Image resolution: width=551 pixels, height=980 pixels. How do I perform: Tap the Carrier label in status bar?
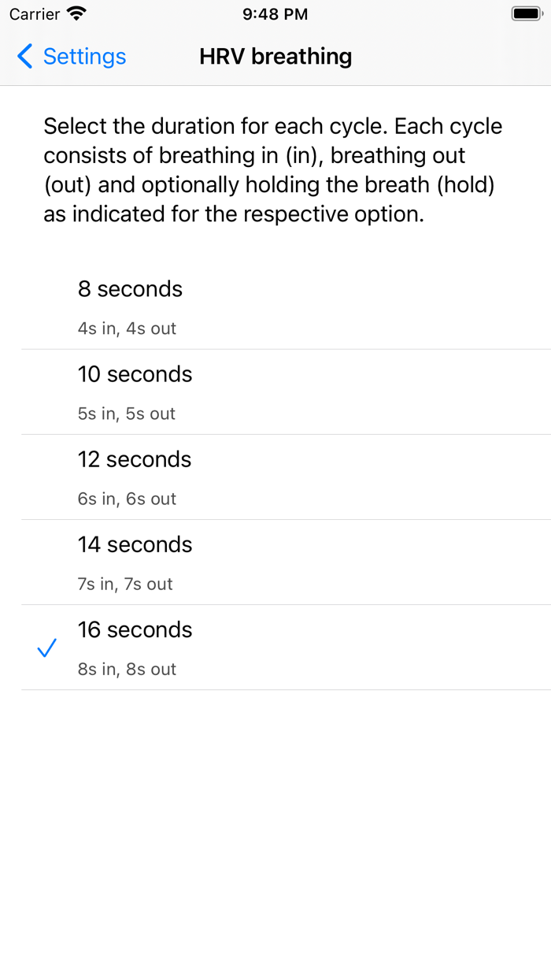(x=35, y=14)
